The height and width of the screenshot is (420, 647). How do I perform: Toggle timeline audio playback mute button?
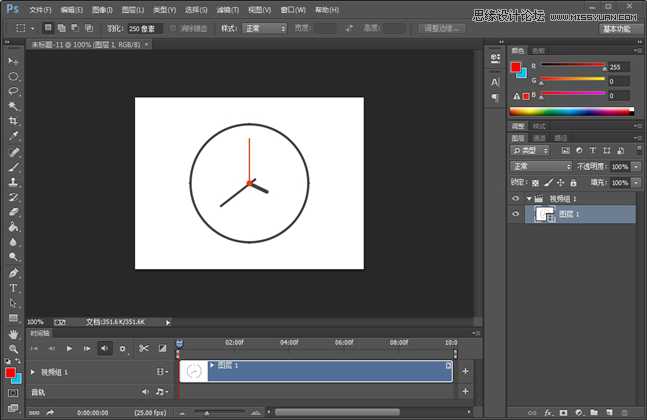pyautogui.click(x=105, y=349)
